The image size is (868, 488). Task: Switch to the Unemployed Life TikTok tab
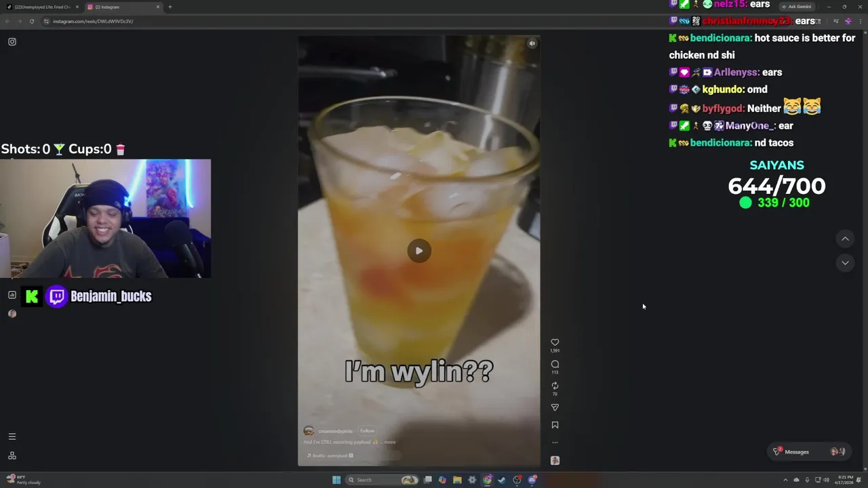(x=41, y=7)
